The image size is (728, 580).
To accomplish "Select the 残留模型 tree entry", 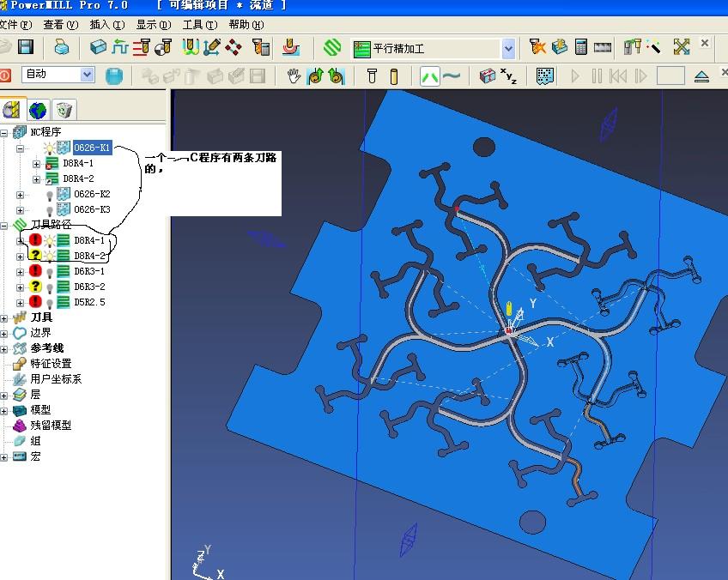I will [51, 425].
